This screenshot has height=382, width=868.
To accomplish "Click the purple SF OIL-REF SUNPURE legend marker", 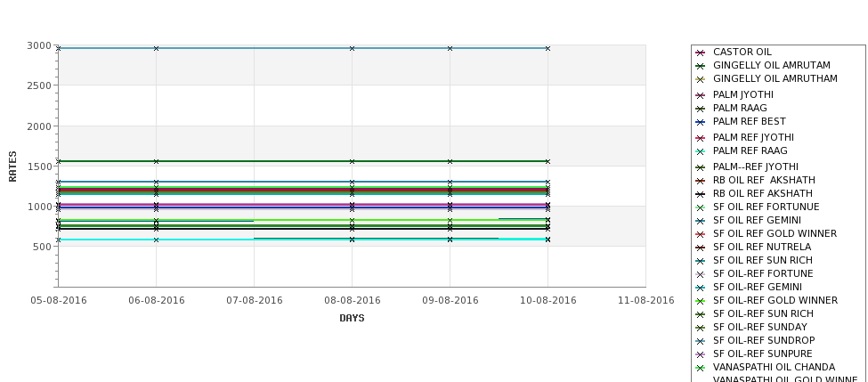I will click(701, 354).
